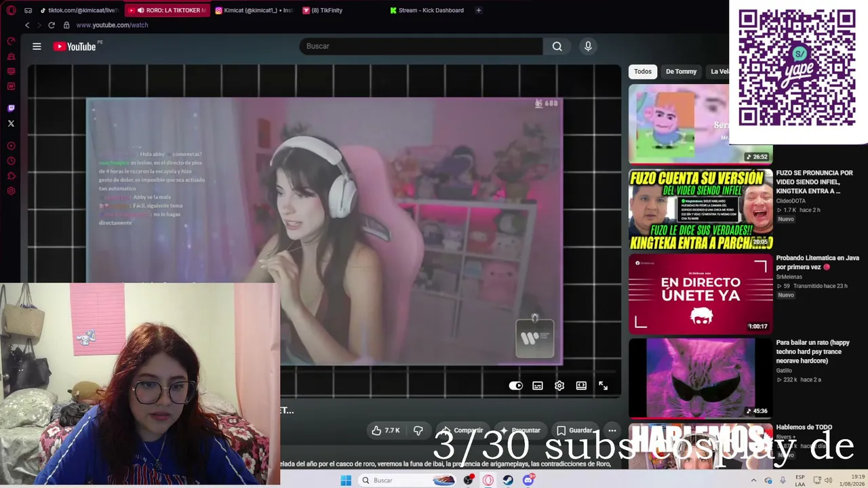Like the video showing 7.7 K
The width and height of the screenshot is (868, 488).
pos(386,430)
